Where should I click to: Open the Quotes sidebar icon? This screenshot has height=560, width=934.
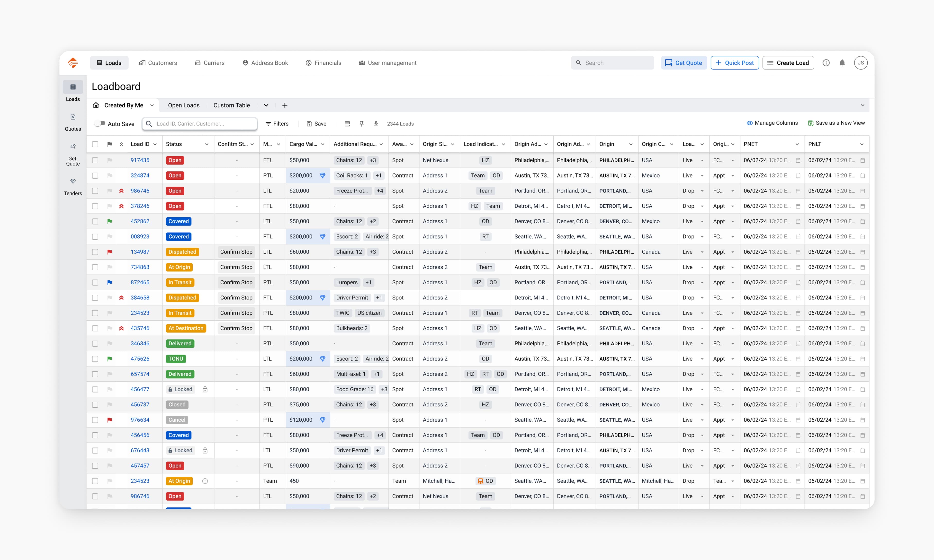click(x=73, y=117)
